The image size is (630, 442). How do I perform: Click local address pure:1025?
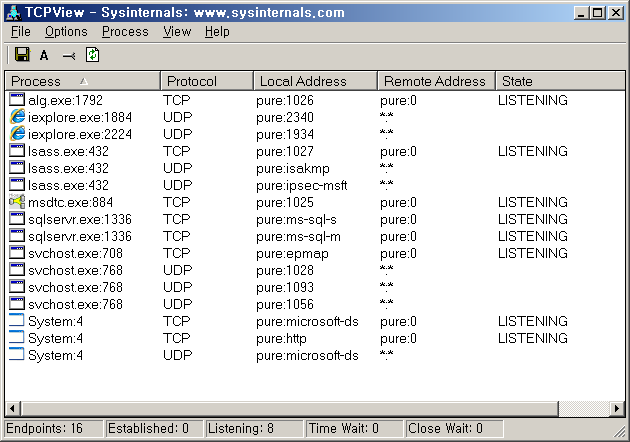click(284, 202)
